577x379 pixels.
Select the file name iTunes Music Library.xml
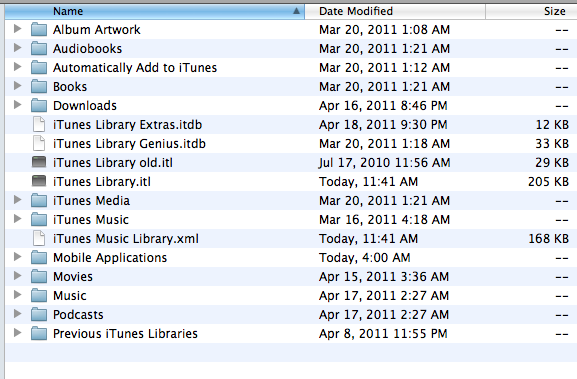point(126,239)
